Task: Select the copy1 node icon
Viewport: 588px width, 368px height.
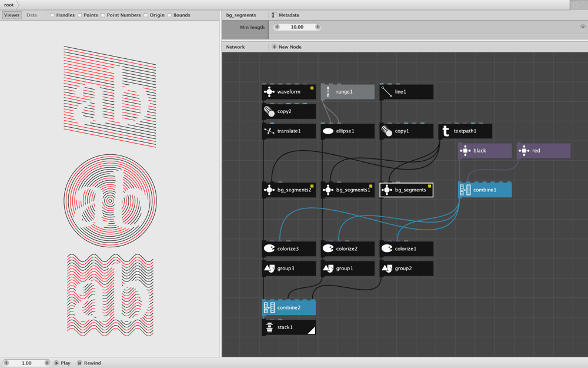Action: [387, 131]
